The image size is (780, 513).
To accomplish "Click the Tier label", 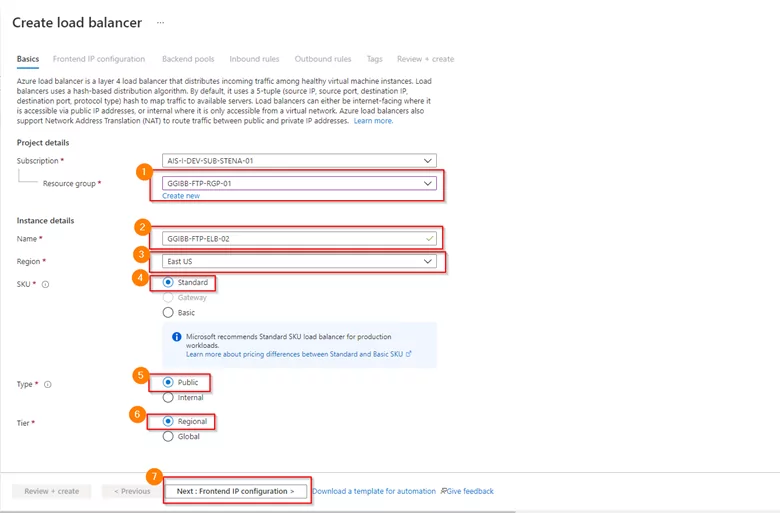I will tap(23, 423).
